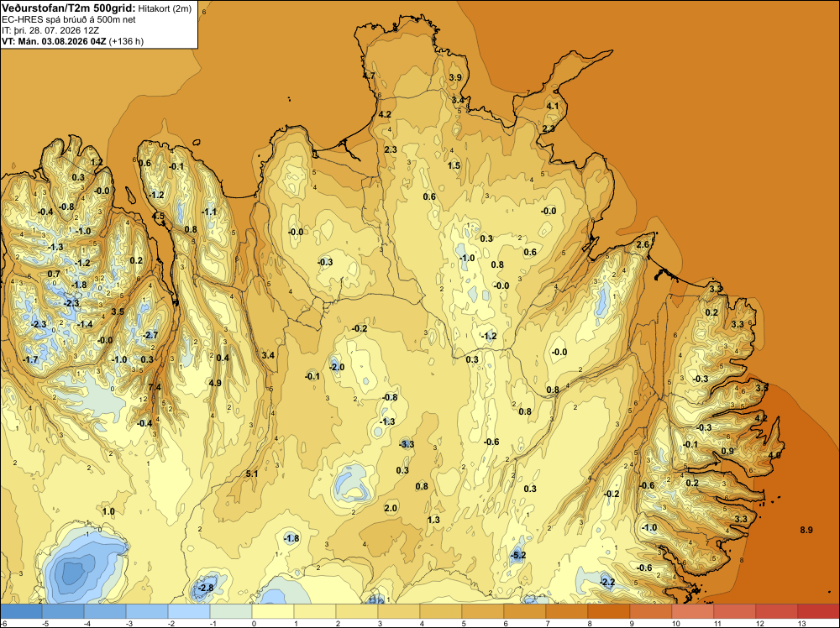This screenshot has width=840, height=628.
Task: Click the 5.1 temperature label
Action: 252,474
